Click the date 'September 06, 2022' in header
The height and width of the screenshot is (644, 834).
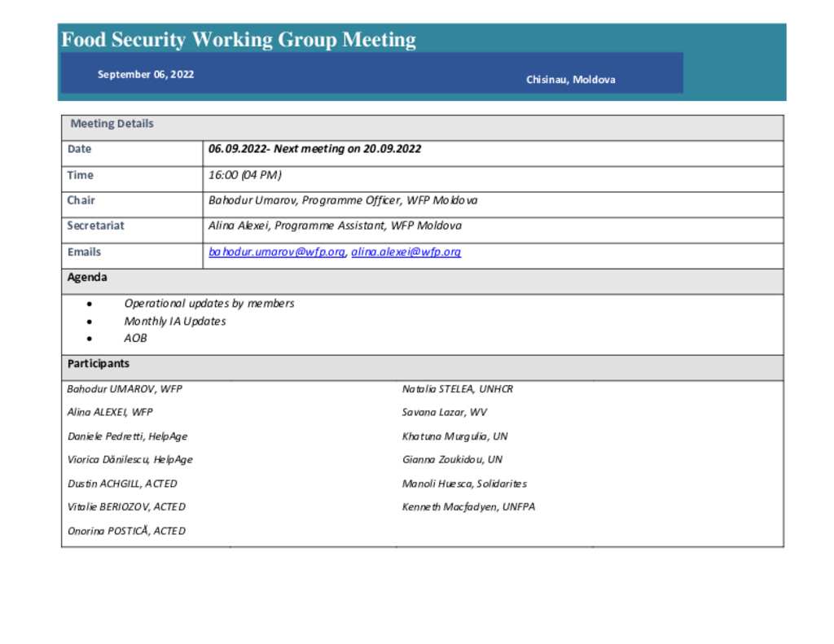146,74
